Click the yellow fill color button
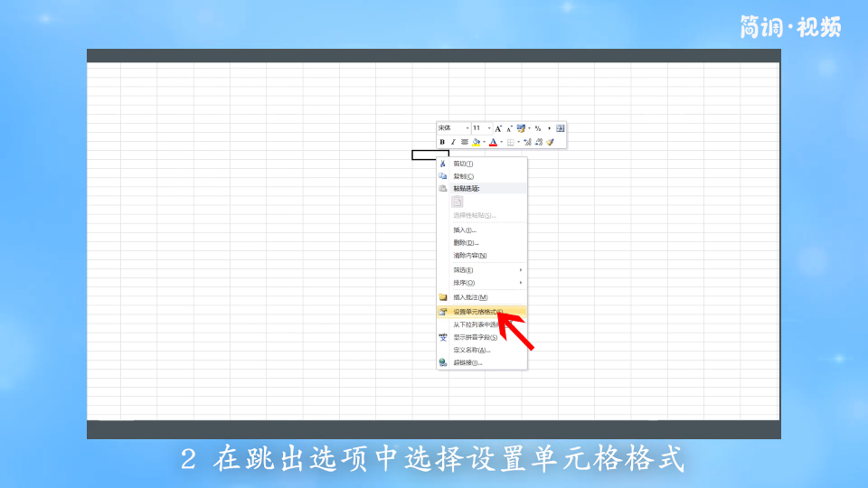868x488 pixels. click(x=476, y=142)
